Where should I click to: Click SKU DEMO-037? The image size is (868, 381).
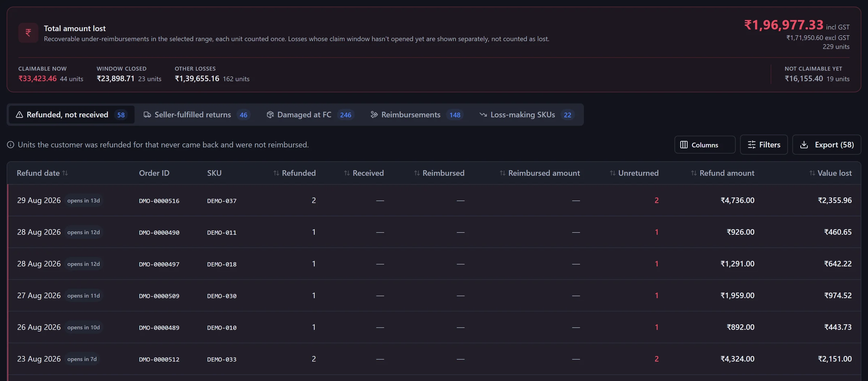tap(222, 201)
